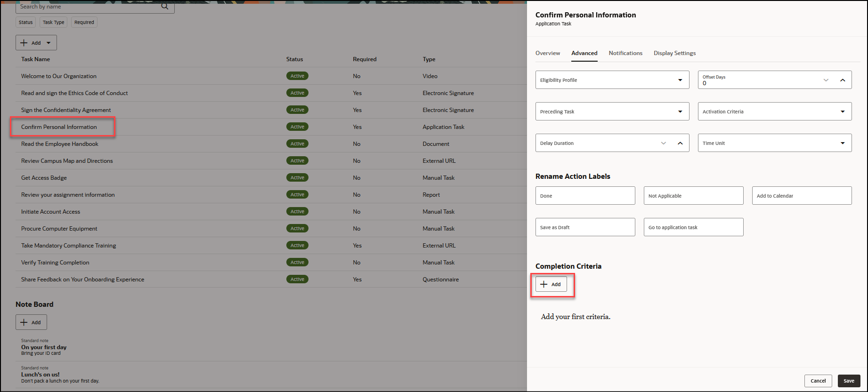Open Welcome to Our Organization task
Viewport: 868px width, 392px height.
click(x=59, y=76)
